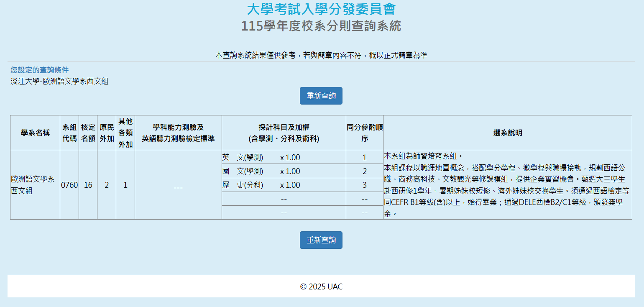The height and width of the screenshot is (307, 644).
Task: Click the department code 0760 cell
Action: (69, 185)
